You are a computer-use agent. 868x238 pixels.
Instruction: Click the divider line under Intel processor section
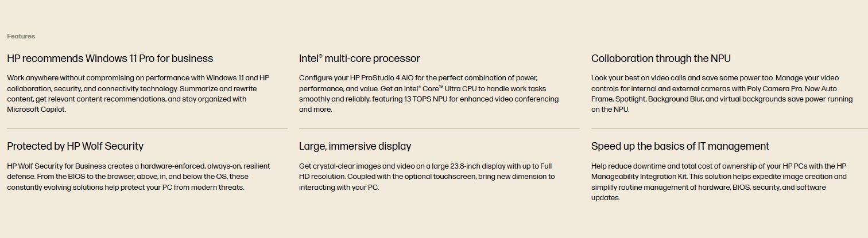[439, 129]
